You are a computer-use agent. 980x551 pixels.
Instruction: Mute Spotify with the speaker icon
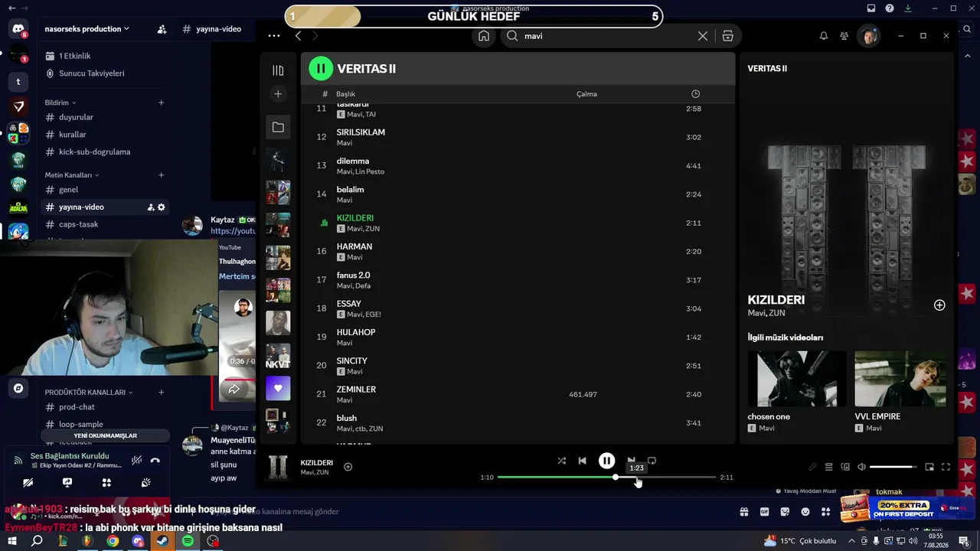click(x=861, y=467)
